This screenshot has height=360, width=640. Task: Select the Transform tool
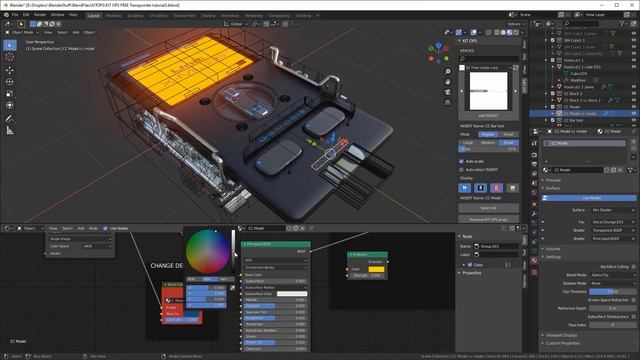click(10, 105)
